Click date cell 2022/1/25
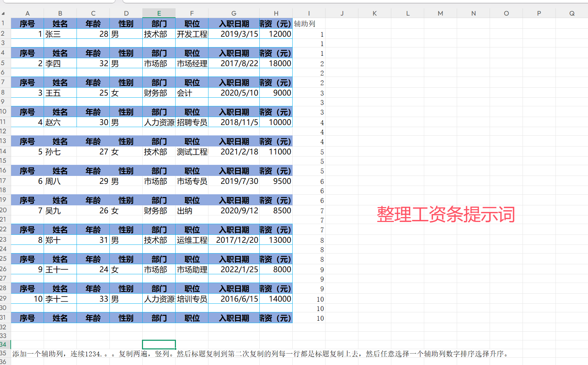The image size is (588, 365). (x=234, y=269)
